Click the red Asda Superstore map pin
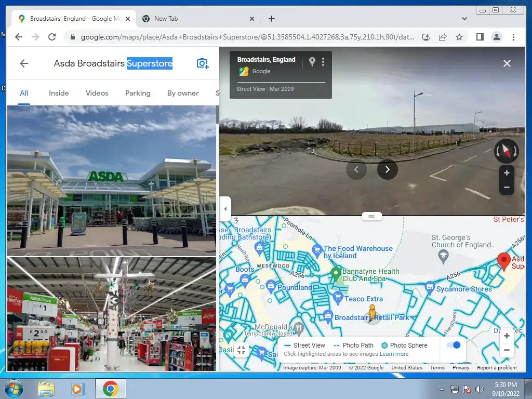This screenshot has width=532, height=399. coord(504,262)
